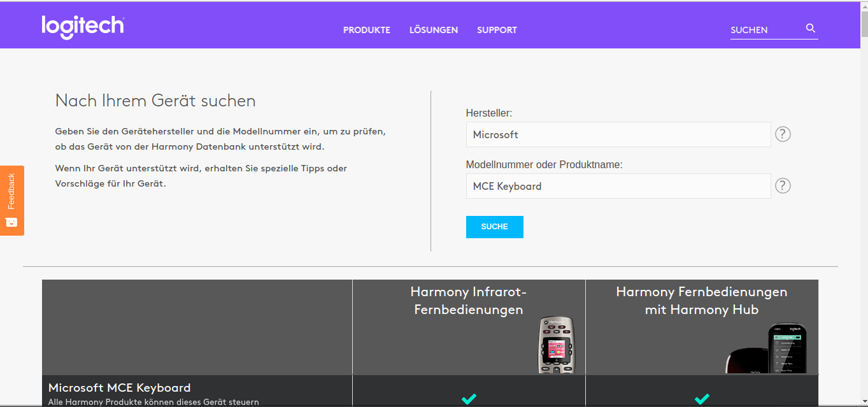
Task: Click the Hersteller field containing Microsoft
Action: coord(618,134)
